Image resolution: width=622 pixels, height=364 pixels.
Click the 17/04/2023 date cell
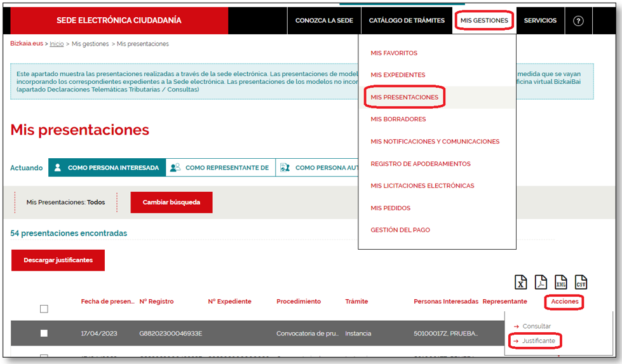point(98,334)
